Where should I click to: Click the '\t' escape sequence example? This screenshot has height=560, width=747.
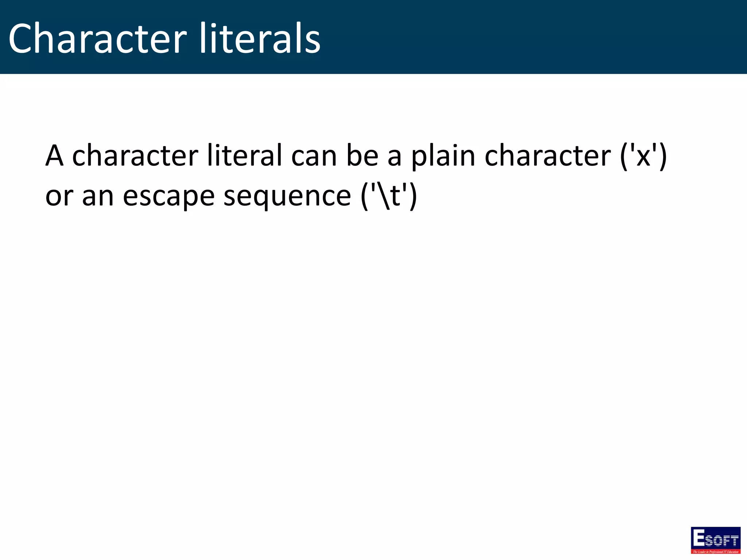389,196
